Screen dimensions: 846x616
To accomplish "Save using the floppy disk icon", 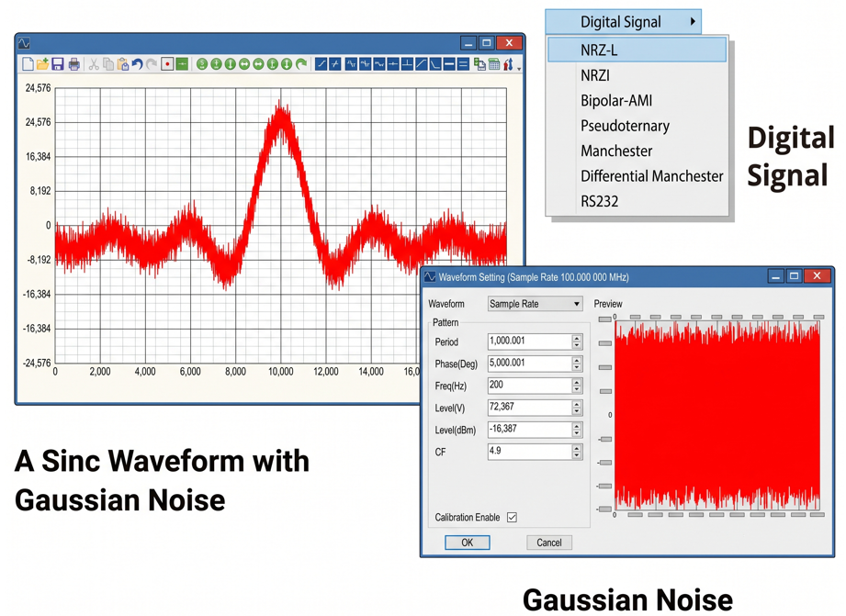I will pos(58,65).
